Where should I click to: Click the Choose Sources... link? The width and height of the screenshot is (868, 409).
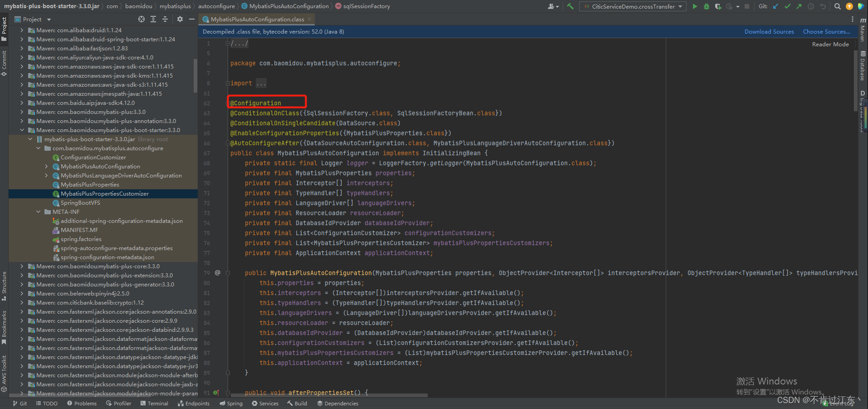pos(826,31)
